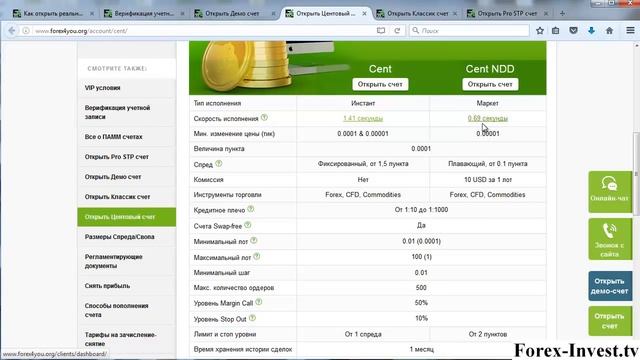The height and width of the screenshot is (360, 640).
Task: Close the Открыть Центовый tab
Action: click(364, 13)
